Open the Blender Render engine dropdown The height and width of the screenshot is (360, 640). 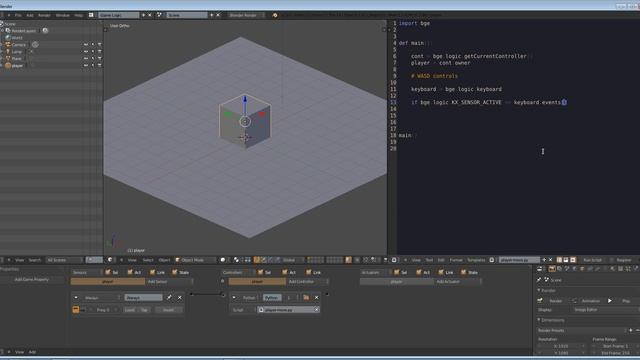(x=246, y=15)
